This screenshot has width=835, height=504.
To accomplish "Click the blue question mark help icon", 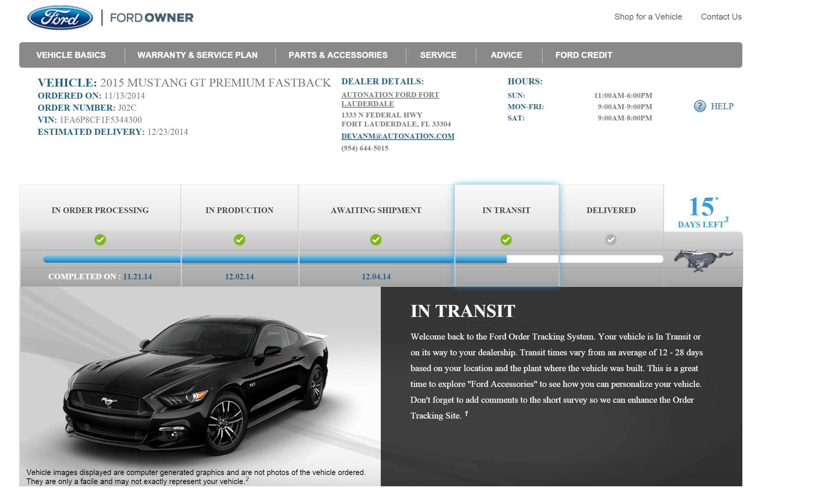I will pyautogui.click(x=700, y=106).
